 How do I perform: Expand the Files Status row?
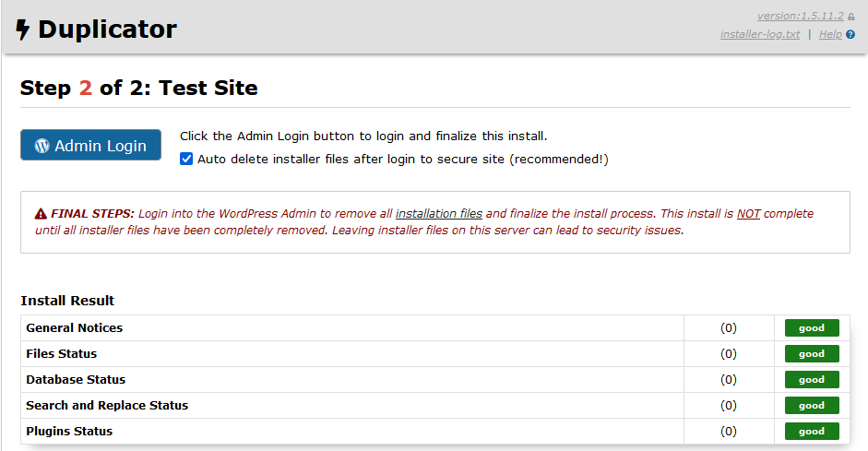pos(61,353)
